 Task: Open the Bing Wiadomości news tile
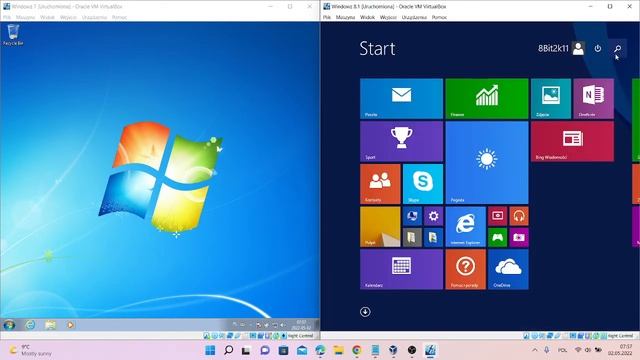point(572,141)
